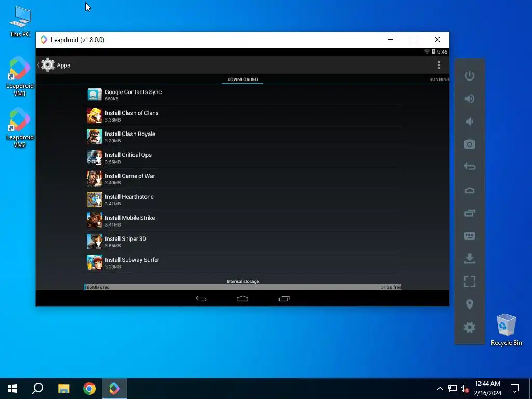Show hidden system tray icons
532x399 pixels.
pyautogui.click(x=440, y=389)
